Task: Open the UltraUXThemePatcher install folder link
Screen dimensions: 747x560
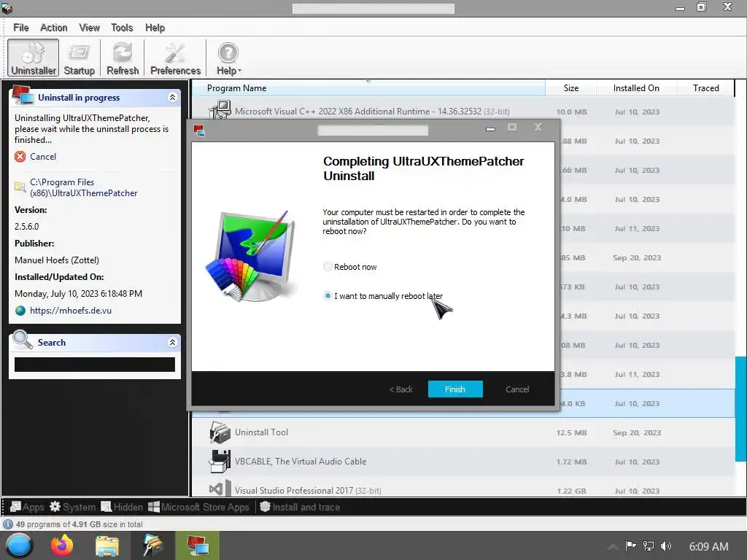Action: (83, 187)
